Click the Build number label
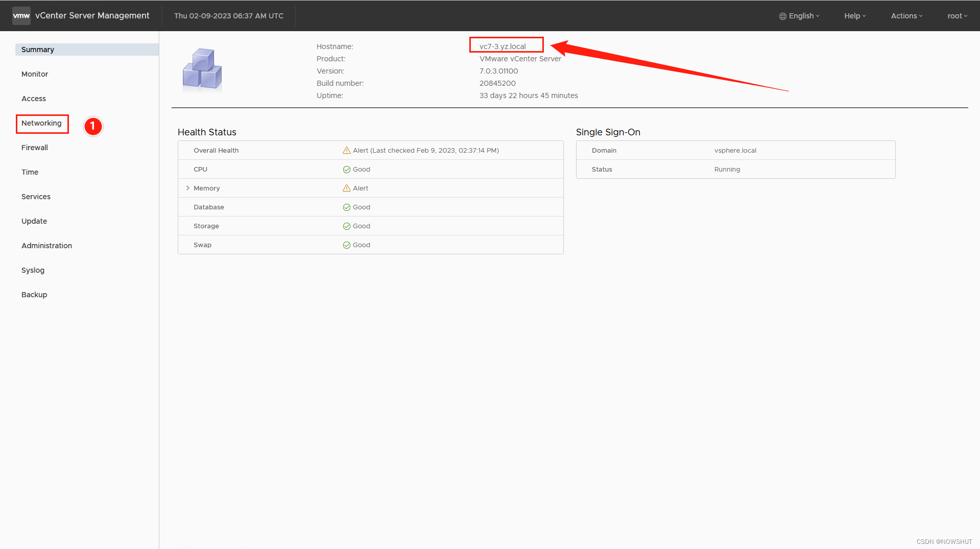The height and width of the screenshot is (549, 980). pos(340,83)
